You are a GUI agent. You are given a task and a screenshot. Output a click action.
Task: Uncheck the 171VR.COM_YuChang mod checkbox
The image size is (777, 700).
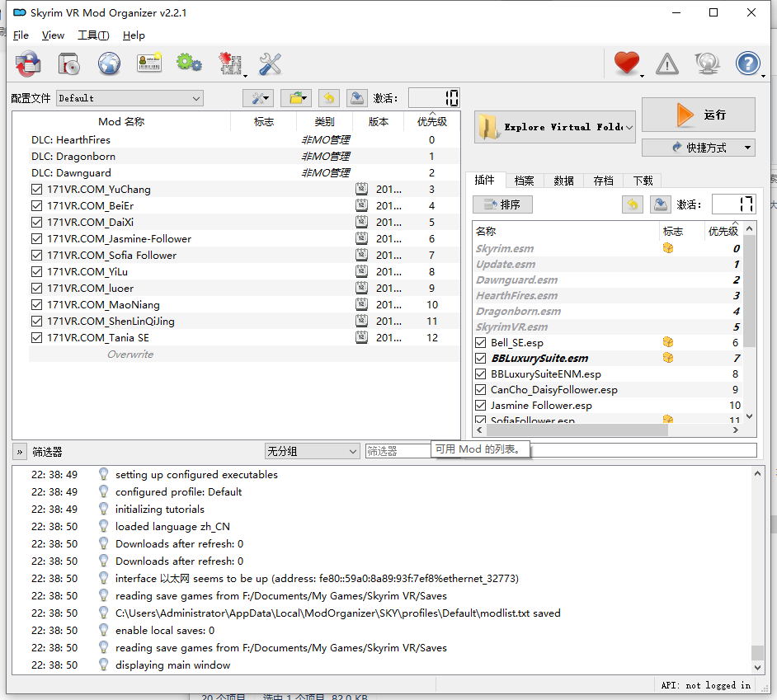[x=36, y=190]
